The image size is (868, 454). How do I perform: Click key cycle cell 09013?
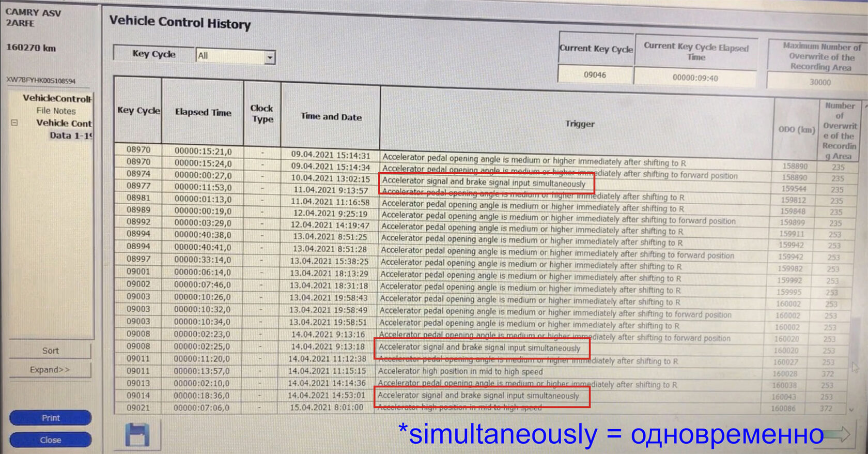tap(138, 383)
